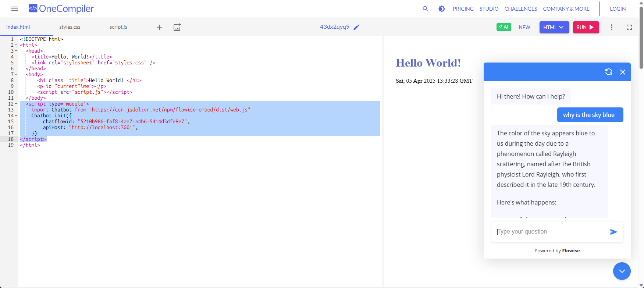Screen dimensions: 644x288
Task: Collapse the html tag fold arrow on line 2
Action: 16,45
